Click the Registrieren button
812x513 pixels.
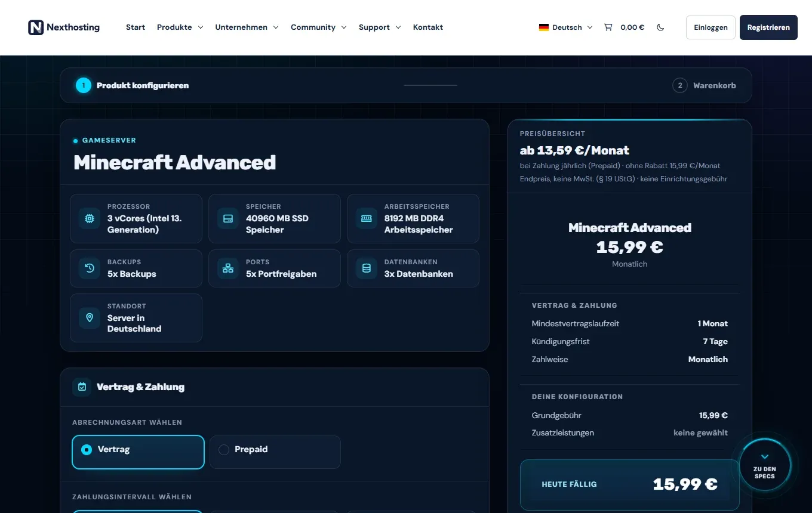coord(768,27)
